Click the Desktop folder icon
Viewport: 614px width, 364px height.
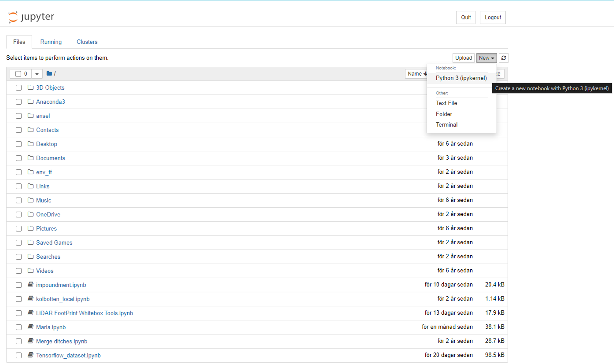click(30, 144)
